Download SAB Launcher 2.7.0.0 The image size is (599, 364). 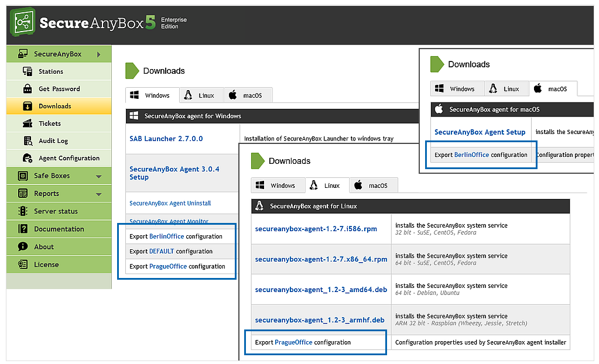(x=166, y=139)
